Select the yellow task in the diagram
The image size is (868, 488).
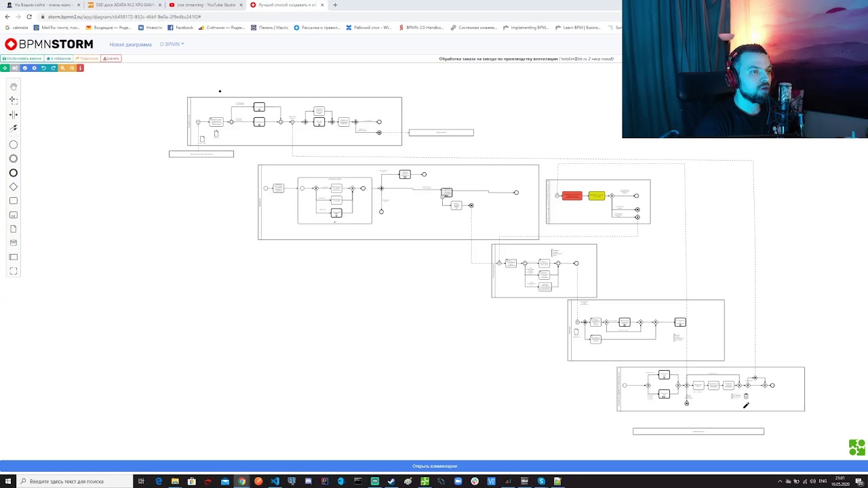tap(597, 195)
